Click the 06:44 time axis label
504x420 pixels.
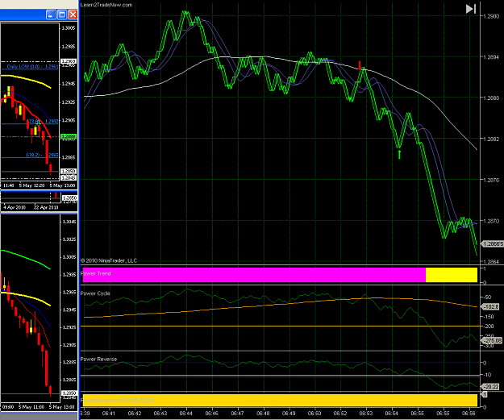click(185, 414)
